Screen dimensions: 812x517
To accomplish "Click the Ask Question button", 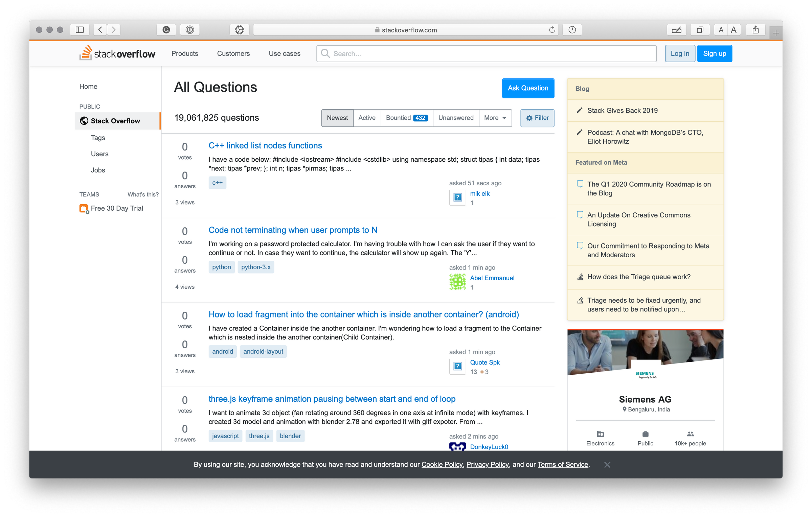I will tap(528, 88).
